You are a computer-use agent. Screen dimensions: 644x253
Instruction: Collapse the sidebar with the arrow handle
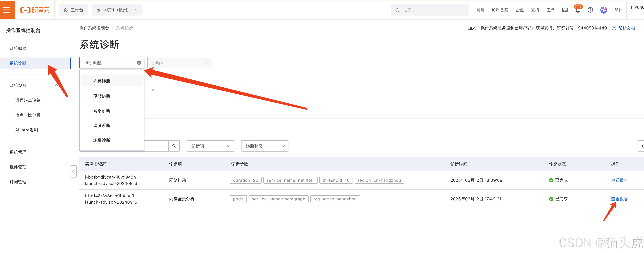pyautogui.click(x=73, y=171)
